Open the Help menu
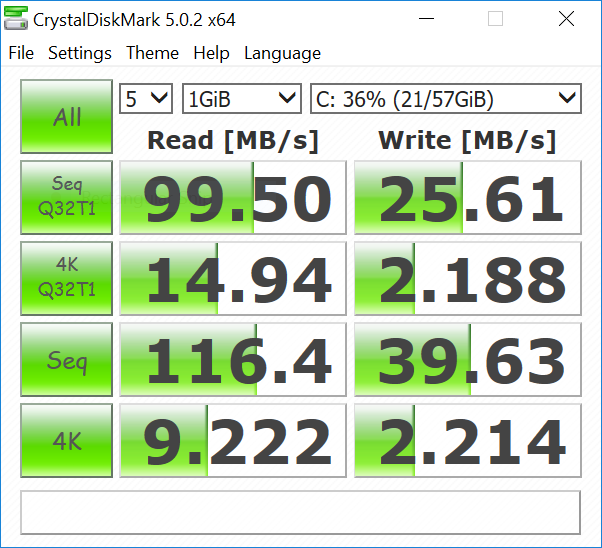 [211, 53]
